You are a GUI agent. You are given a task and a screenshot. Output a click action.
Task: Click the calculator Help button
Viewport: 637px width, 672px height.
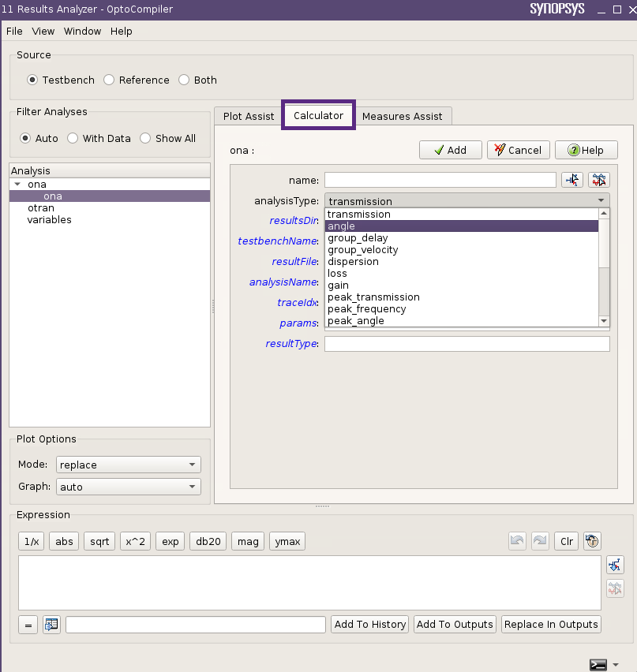click(x=586, y=150)
